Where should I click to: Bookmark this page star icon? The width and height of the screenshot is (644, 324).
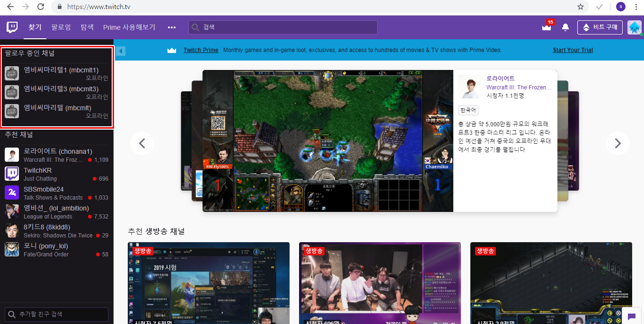click(581, 7)
